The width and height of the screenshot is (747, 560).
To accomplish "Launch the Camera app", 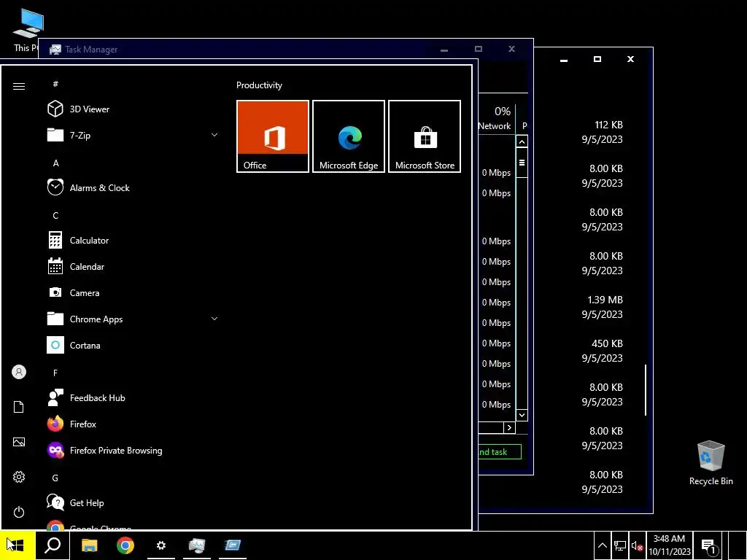I will point(133,293).
